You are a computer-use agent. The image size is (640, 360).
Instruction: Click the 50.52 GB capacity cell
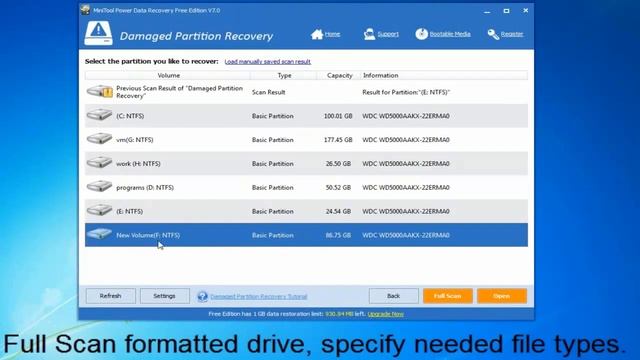[338, 187]
